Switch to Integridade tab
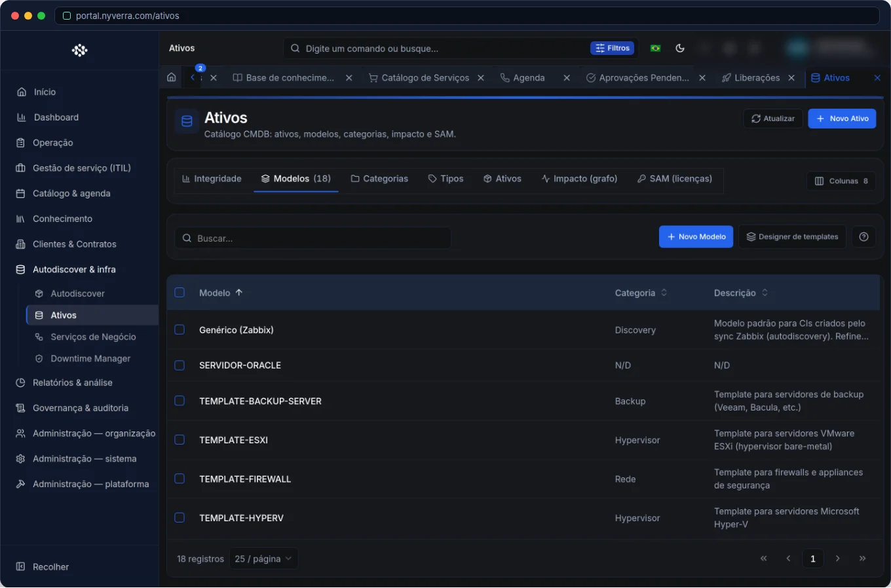 click(212, 179)
